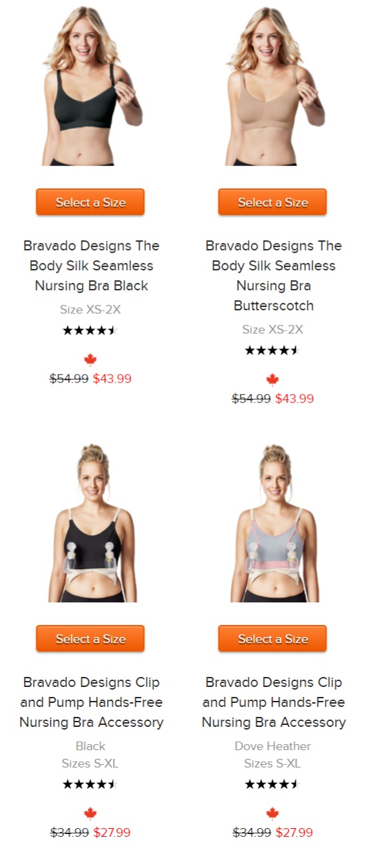Screen dimensions: 379x868
Task: Open Body Silk Seamless Nursing Bra Butterscotch title
Action: [273, 276]
